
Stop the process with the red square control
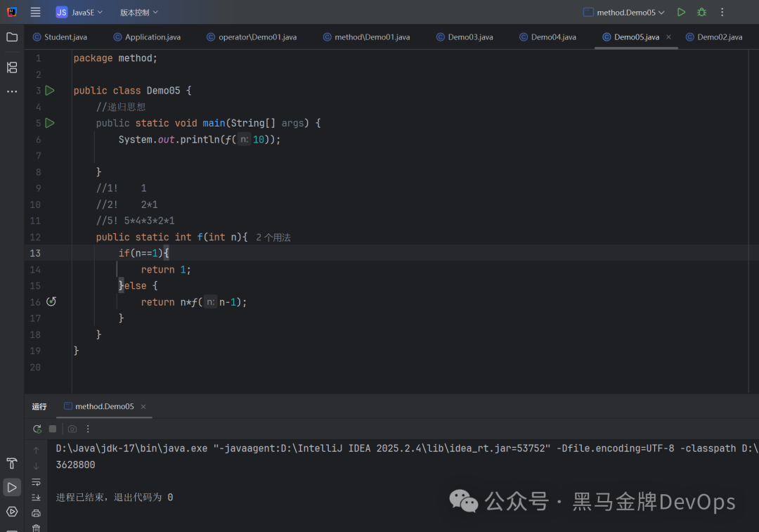click(x=52, y=429)
